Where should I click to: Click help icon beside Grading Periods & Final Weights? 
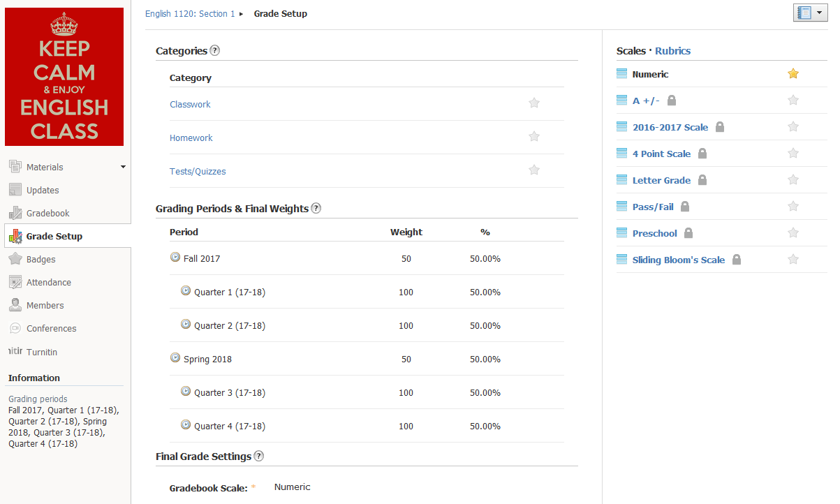click(x=316, y=208)
